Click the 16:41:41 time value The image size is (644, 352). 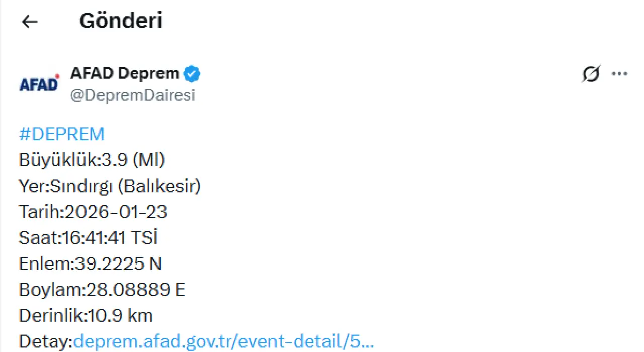94,238
